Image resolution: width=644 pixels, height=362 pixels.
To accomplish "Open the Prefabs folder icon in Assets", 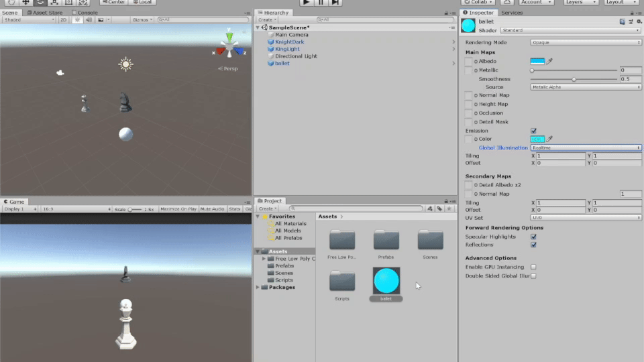I will coord(386,241).
